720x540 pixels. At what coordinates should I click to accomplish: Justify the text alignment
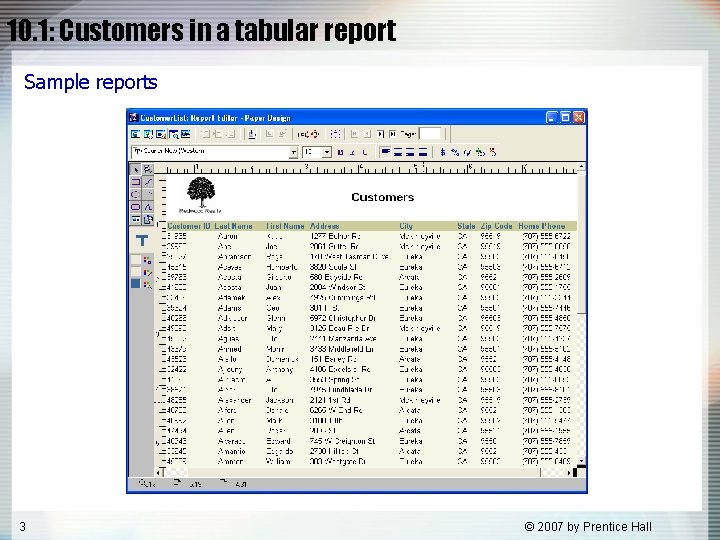(x=423, y=152)
